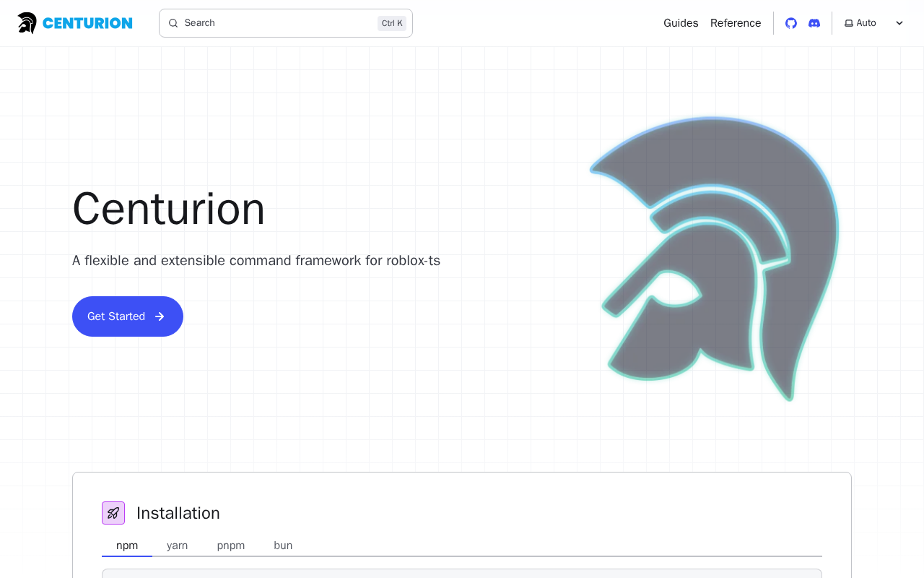
Task: Click the Ctrl K shortcut badge
Action: point(392,23)
